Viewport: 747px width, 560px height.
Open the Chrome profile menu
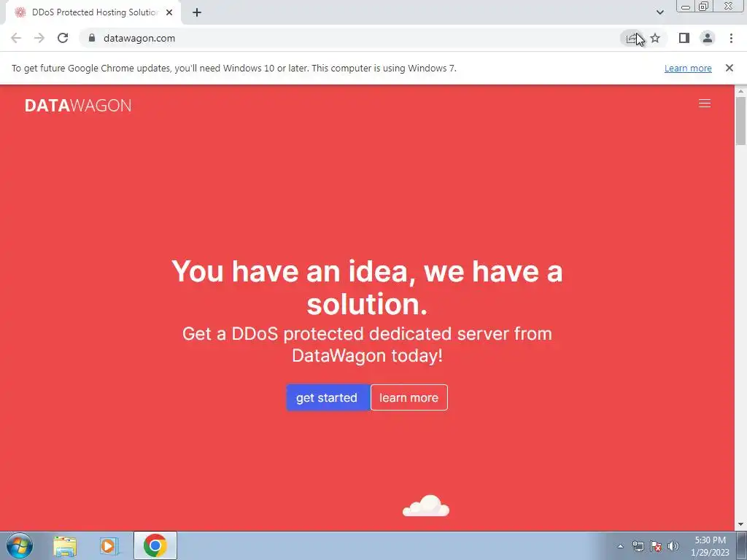pyautogui.click(x=708, y=38)
